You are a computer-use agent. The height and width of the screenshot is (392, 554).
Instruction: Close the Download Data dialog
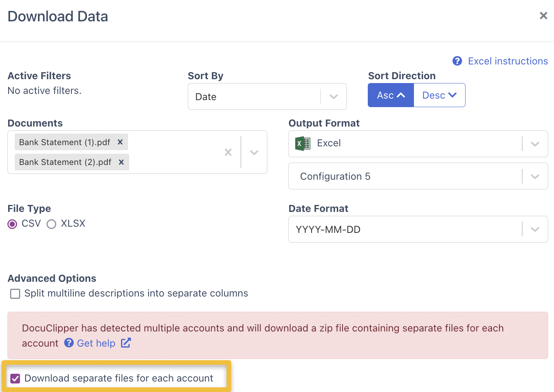coord(543,16)
